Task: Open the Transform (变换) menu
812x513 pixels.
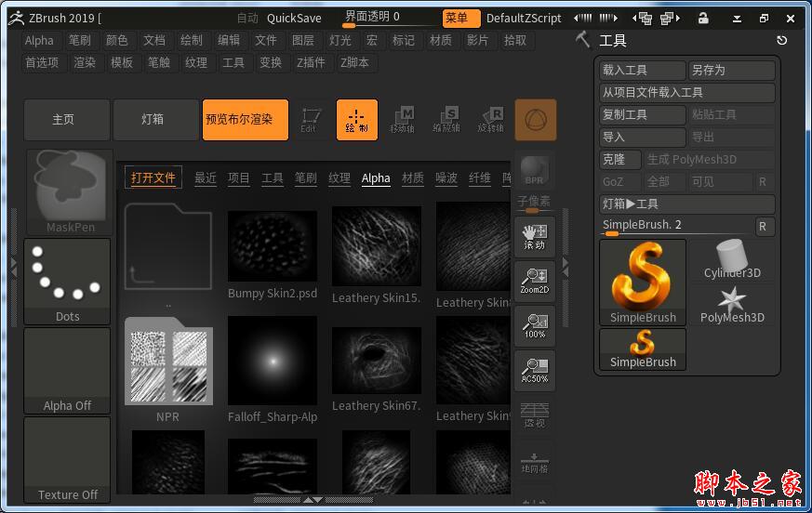Action: 271,62
